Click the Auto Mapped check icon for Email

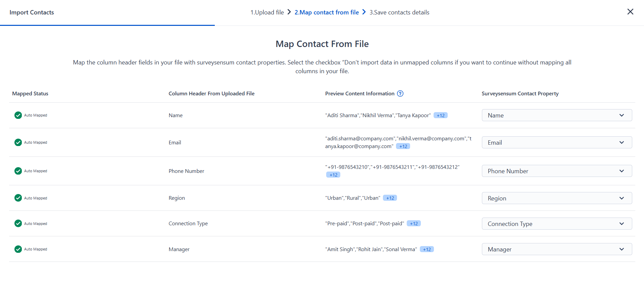point(18,142)
